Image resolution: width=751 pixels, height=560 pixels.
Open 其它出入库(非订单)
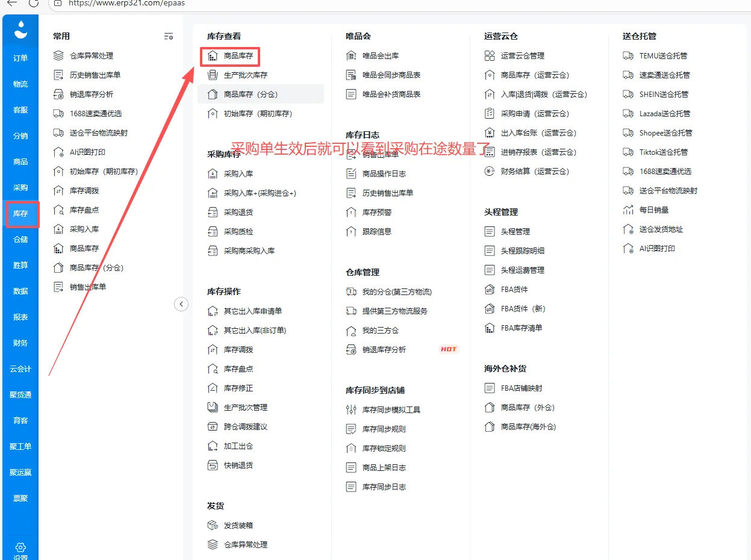tap(255, 331)
